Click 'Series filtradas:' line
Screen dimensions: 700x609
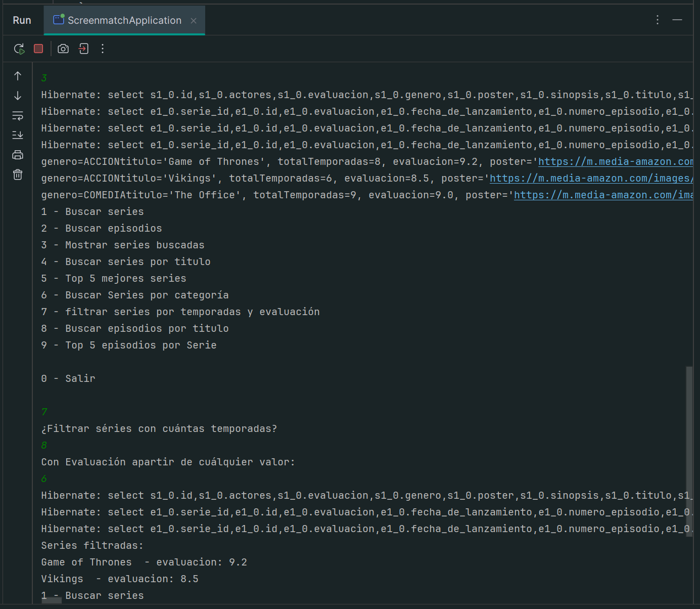click(92, 546)
